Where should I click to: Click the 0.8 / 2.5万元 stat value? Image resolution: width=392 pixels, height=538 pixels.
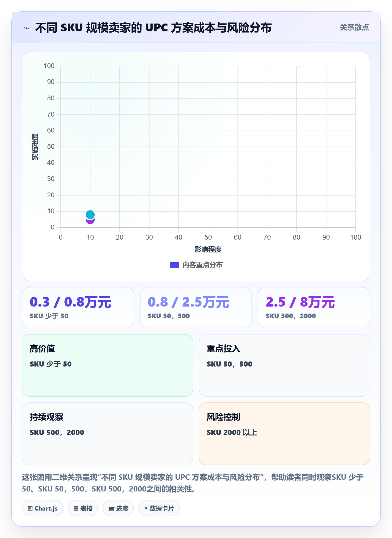[x=188, y=302]
